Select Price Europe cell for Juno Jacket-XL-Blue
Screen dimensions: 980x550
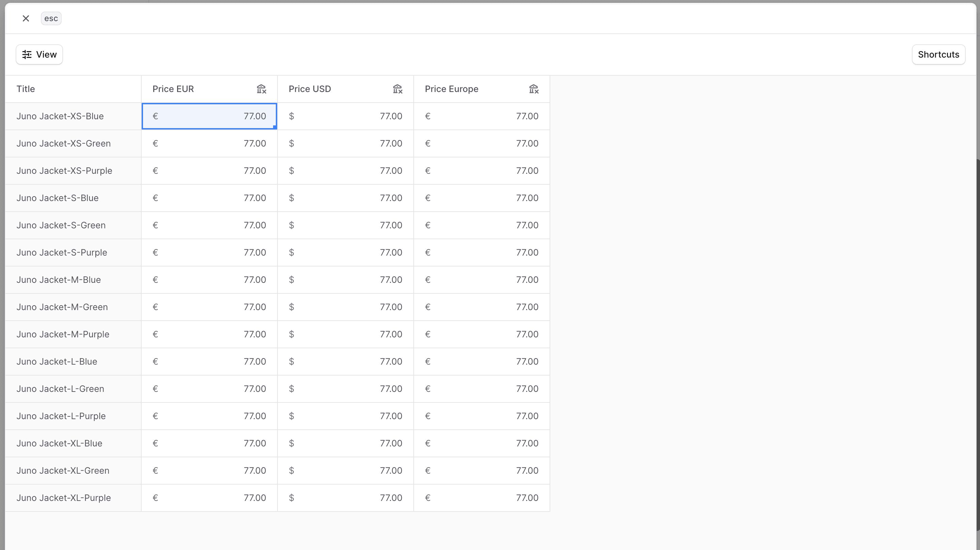(x=481, y=443)
